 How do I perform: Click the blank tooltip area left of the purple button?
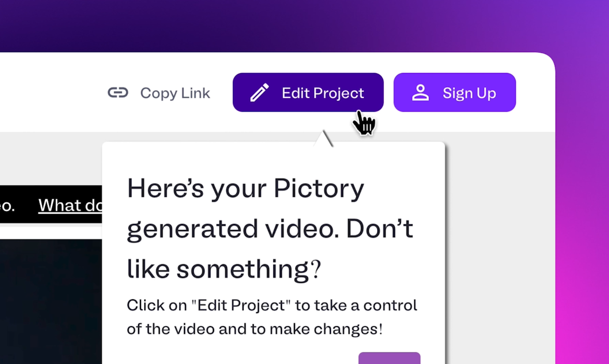(x=230, y=354)
